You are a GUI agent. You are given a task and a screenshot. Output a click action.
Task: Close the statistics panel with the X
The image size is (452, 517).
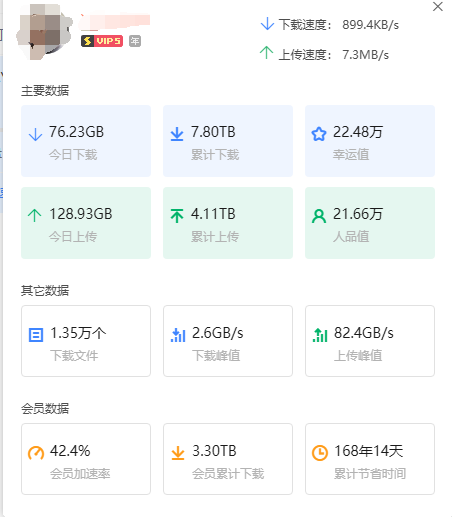pos(438,6)
